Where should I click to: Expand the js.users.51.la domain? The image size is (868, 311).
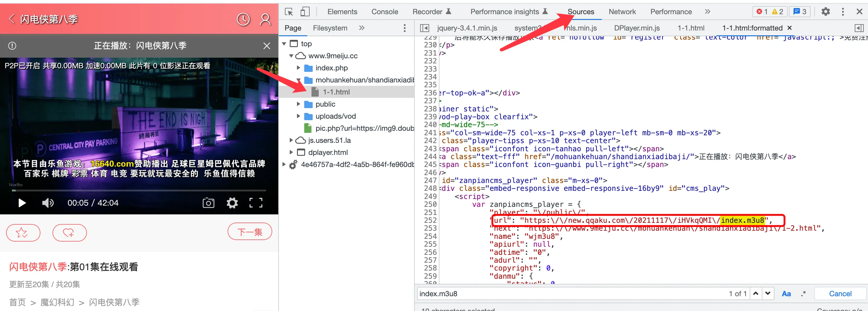coord(291,140)
